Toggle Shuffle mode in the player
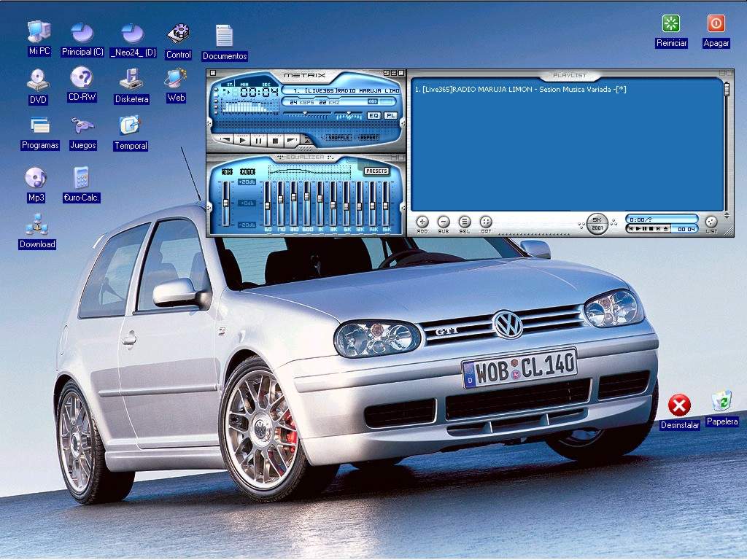The image size is (747, 560). [x=338, y=138]
